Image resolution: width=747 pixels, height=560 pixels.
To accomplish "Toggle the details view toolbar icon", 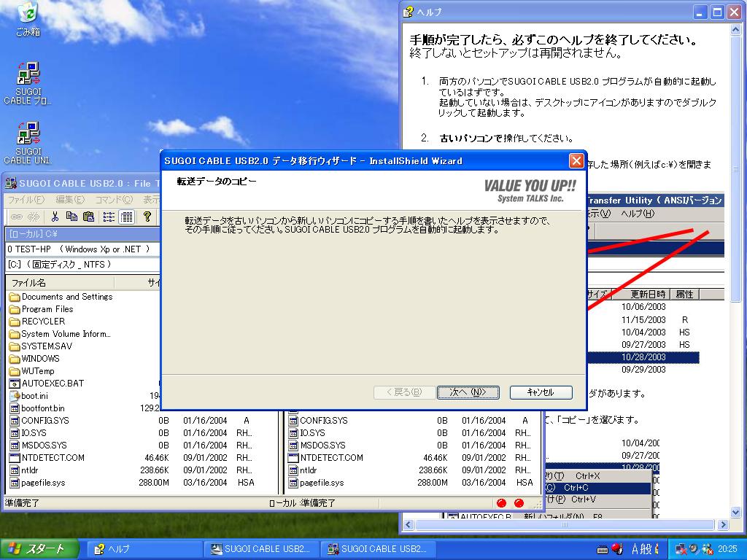I will [x=126, y=217].
